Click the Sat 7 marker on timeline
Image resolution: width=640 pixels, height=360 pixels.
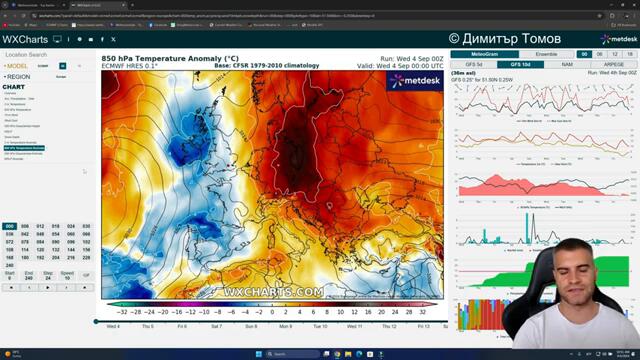tap(217, 327)
